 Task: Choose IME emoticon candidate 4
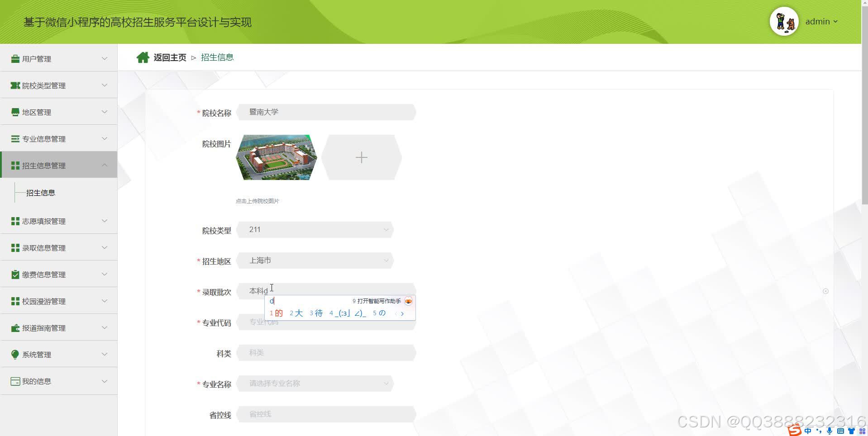point(348,313)
